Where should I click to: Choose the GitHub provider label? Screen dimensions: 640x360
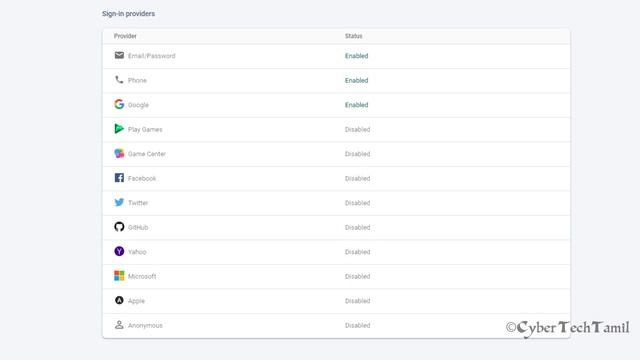pyautogui.click(x=138, y=227)
